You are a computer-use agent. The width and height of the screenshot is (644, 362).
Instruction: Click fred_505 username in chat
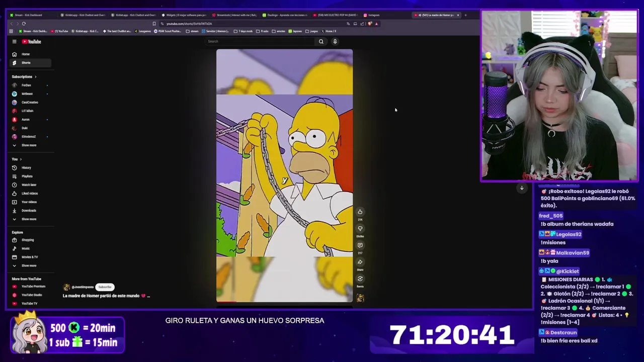pos(551,216)
